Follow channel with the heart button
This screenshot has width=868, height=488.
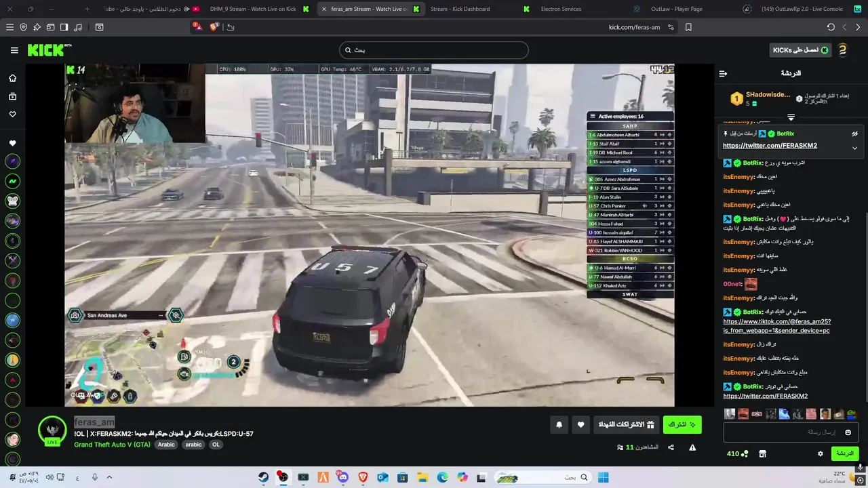tap(581, 424)
